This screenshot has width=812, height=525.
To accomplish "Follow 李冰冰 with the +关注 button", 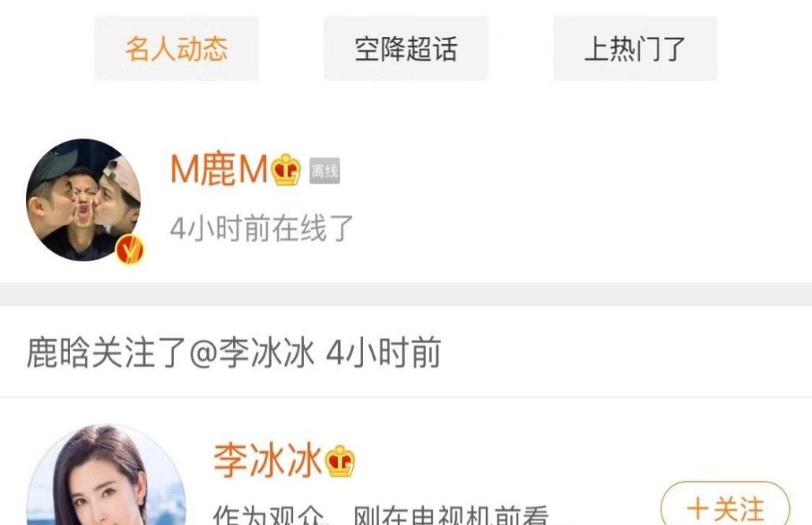I will (725, 505).
